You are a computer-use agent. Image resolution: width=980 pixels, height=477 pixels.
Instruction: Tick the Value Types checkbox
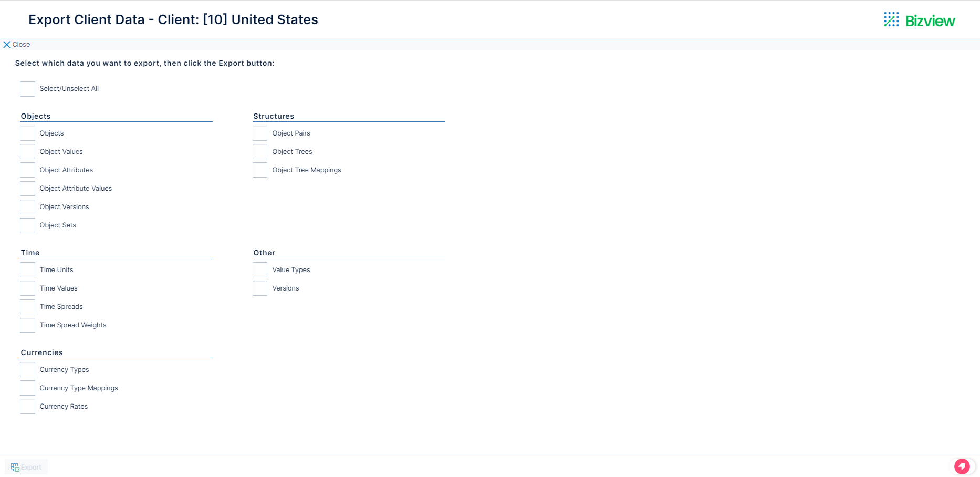[x=260, y=270]
